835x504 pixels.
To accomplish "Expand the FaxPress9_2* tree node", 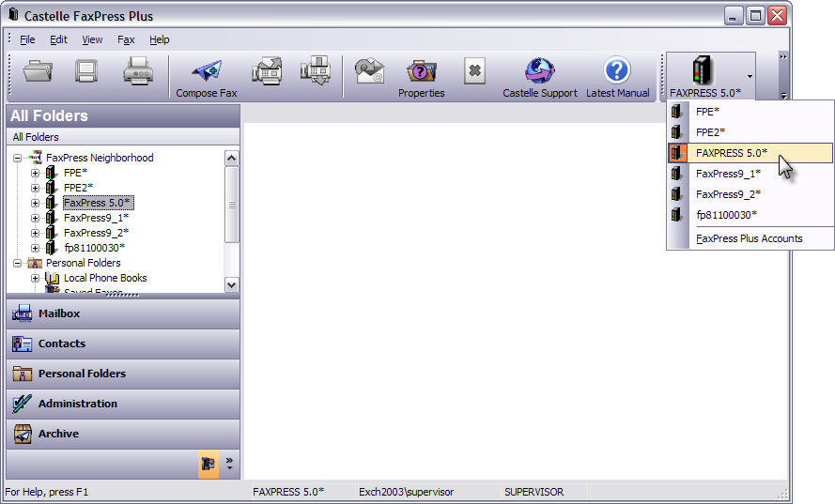I will coord(35,233).
